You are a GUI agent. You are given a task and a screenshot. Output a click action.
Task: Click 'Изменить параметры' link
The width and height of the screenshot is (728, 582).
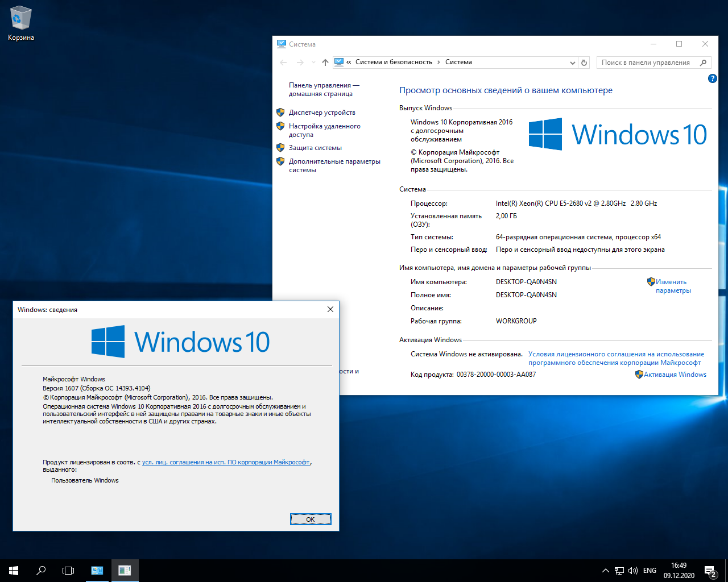click(673, 286)
